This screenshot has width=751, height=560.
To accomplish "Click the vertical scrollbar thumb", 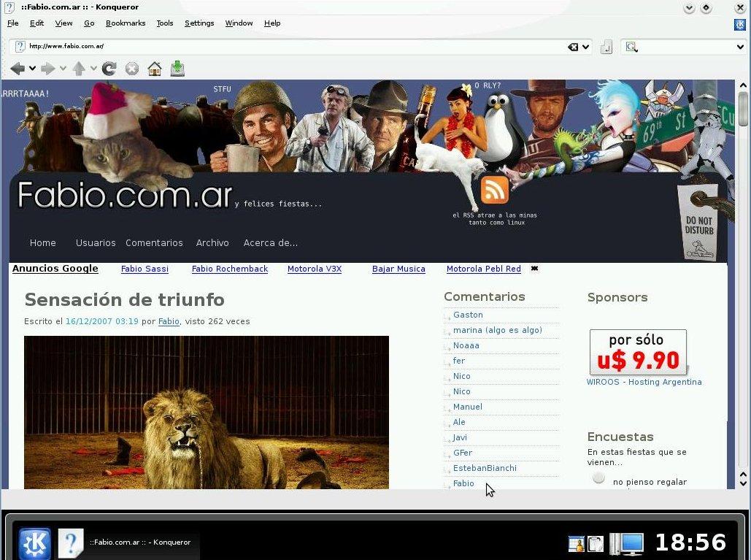I will [x=743, y=109].
